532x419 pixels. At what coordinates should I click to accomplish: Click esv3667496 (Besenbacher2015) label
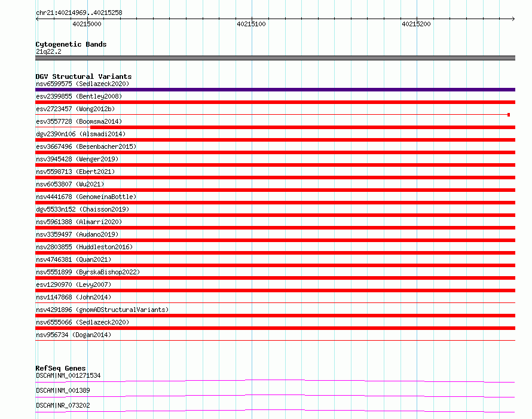pyautogui.click(x=86, y=146)
